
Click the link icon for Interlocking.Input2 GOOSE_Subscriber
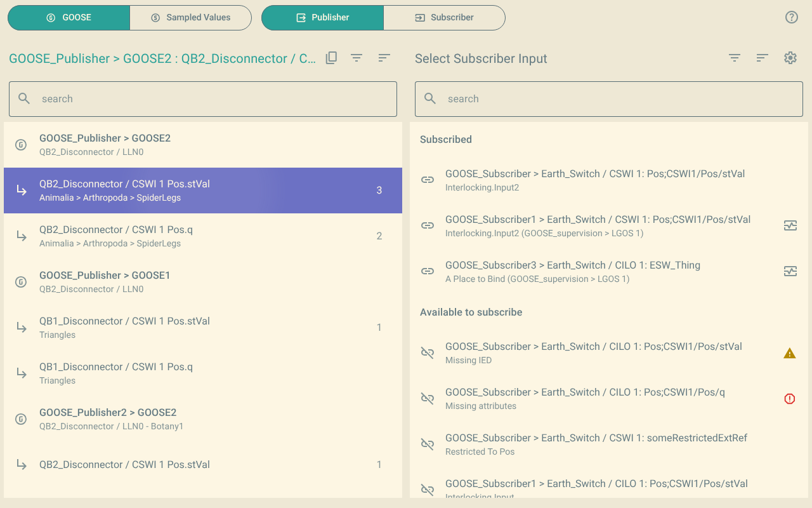(x=428, y=180)
